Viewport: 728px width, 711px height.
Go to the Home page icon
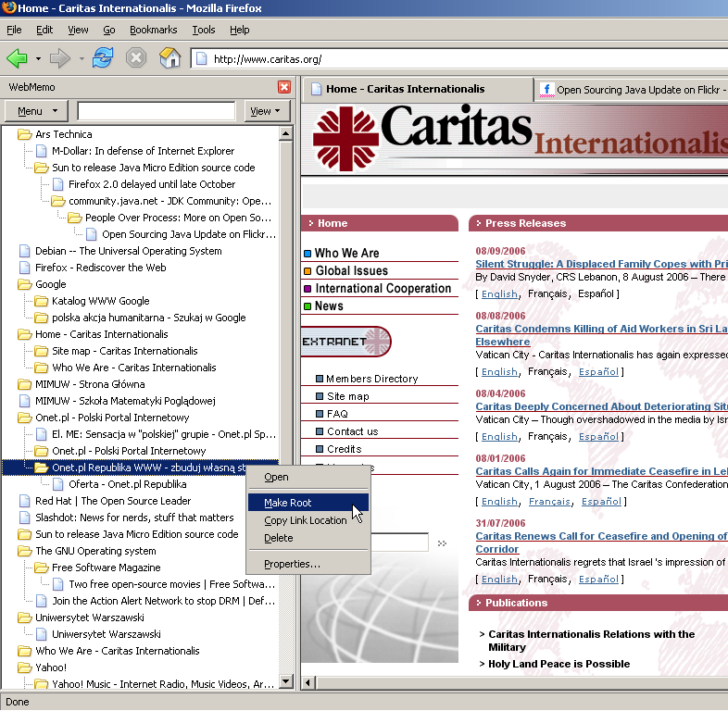click(169, 58)
